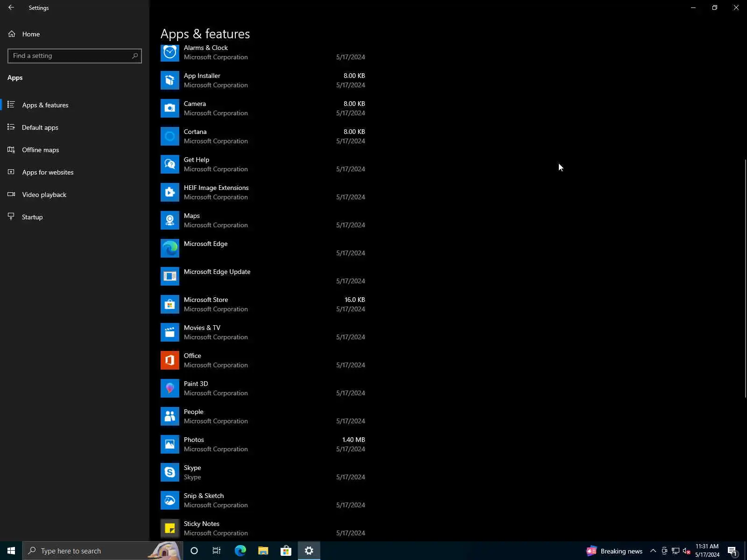Click the Skype app icon
747x560 pixels.
170,472
